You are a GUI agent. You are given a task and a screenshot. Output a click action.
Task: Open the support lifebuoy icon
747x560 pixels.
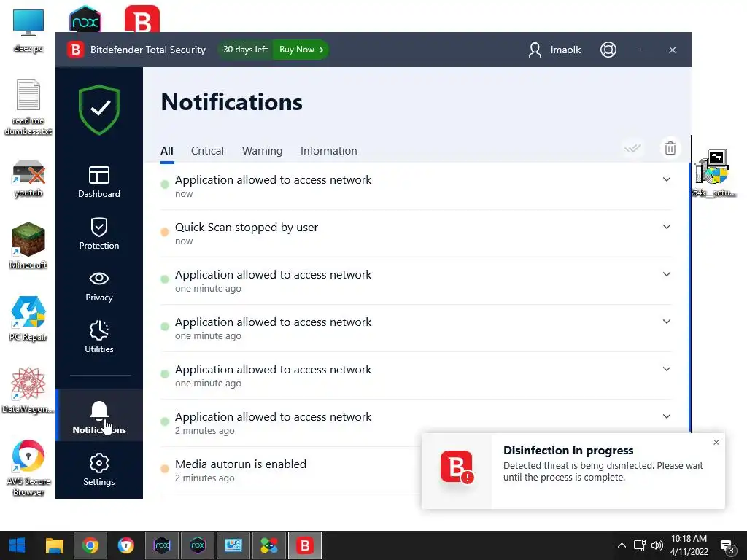click(608, 50)
